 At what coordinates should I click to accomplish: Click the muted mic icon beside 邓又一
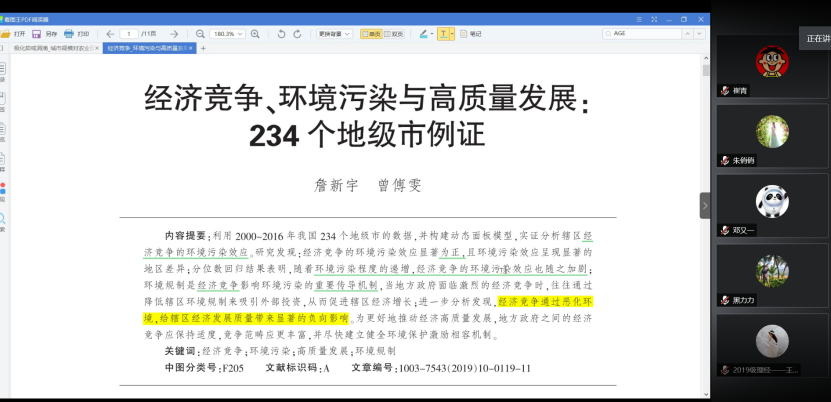[724, 230]
